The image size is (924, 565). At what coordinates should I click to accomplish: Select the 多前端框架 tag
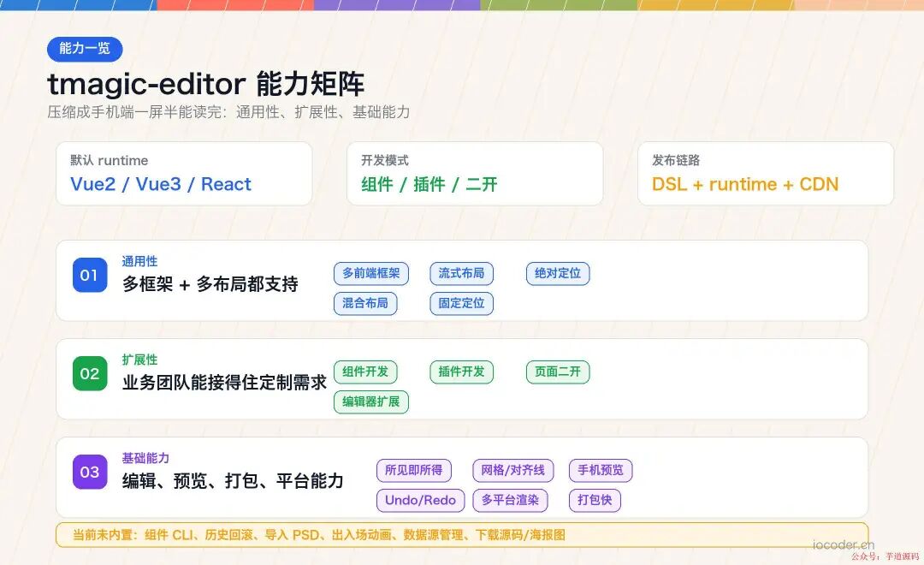pyautogui.click(x=371, y=273)
